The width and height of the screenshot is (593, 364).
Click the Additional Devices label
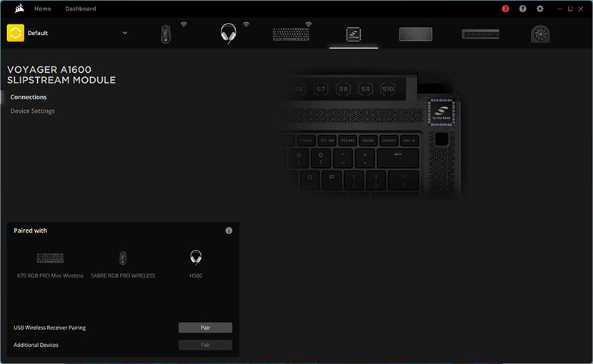(36, 345)
